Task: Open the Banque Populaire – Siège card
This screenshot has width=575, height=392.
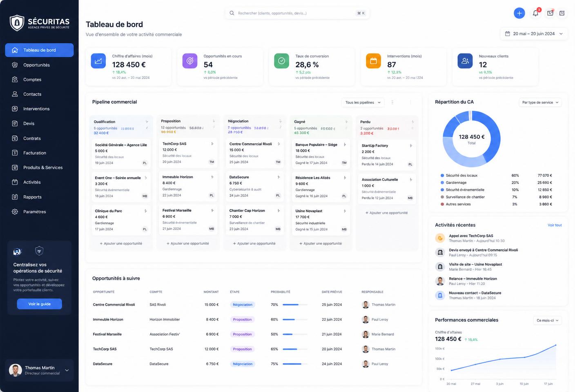Action: point(321,154)
